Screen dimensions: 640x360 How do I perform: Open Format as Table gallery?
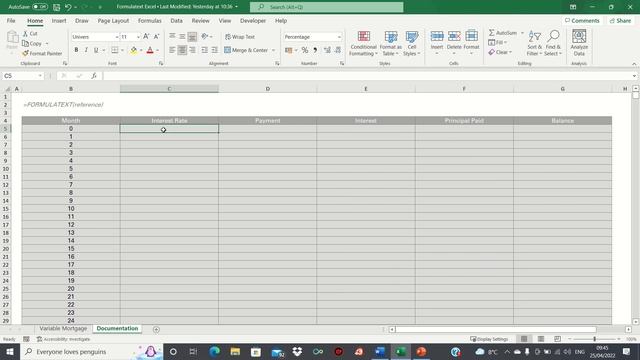click(391, 43)
